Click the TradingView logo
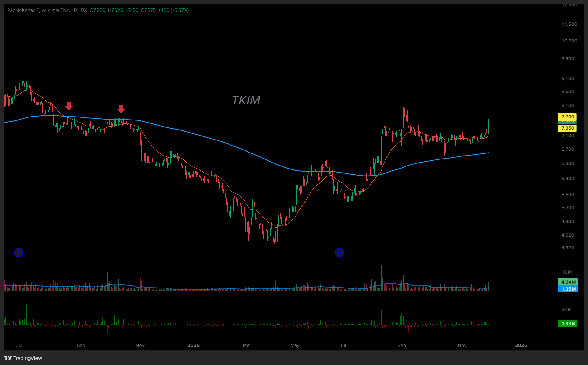The height and width of the screenshot is (365, 588). click(x=23, y=358)
